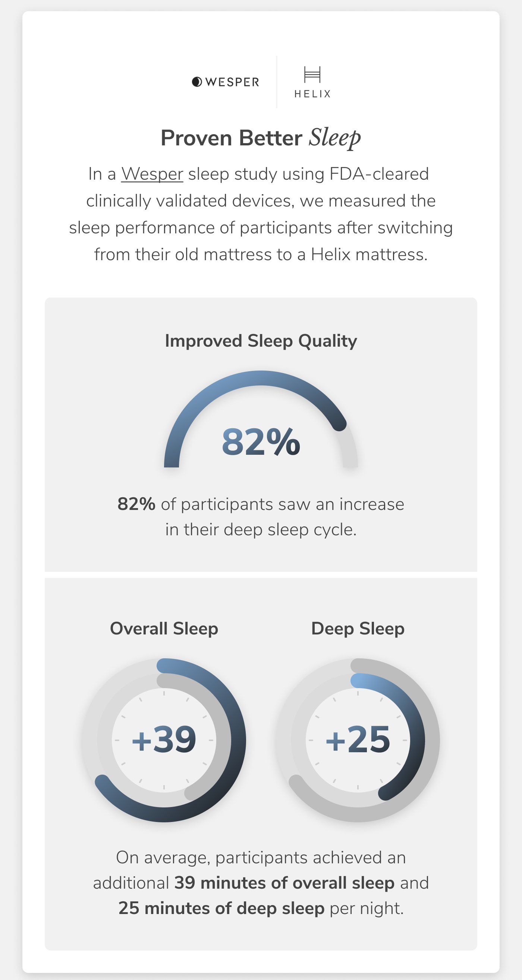Click the large 82% figure

coord(261,442)
